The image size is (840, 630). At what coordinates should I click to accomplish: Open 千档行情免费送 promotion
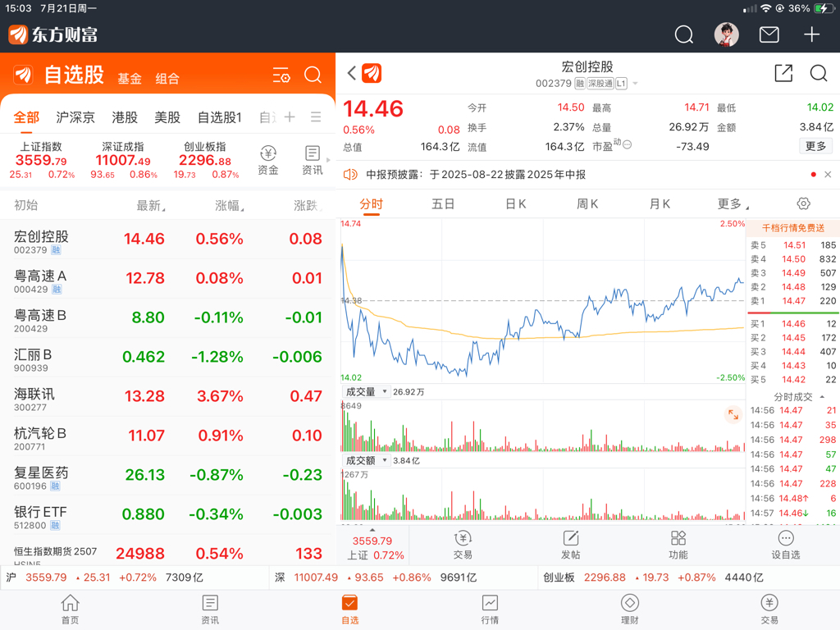pyautogui.click(x=793, y=228)
